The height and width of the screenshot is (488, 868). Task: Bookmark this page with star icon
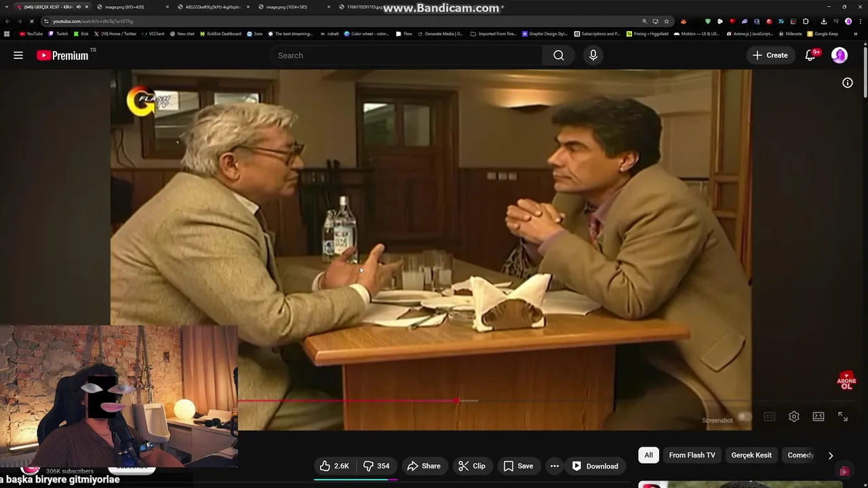[x=666, y=21]
